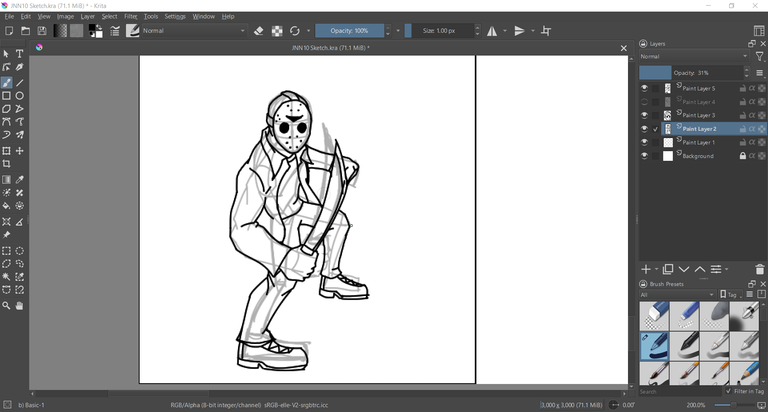Hide Paint Layer 1 visibility eye
The image size is (768, 412).
[644, 142]
